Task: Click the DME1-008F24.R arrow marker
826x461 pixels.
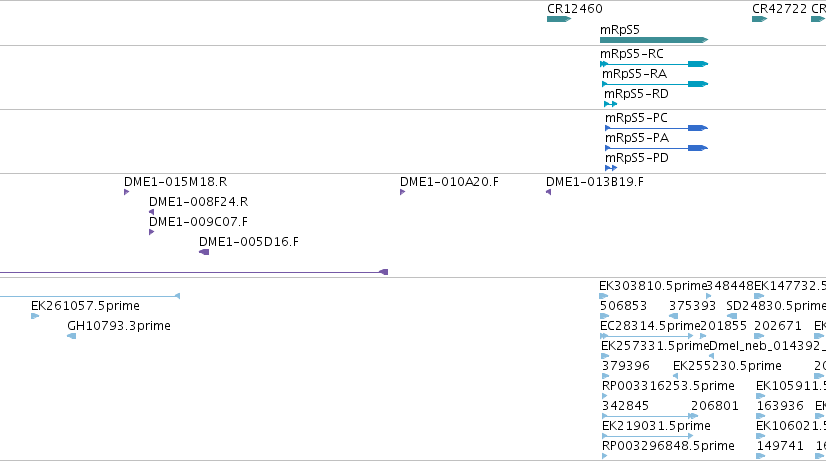Action: point(152,212)
